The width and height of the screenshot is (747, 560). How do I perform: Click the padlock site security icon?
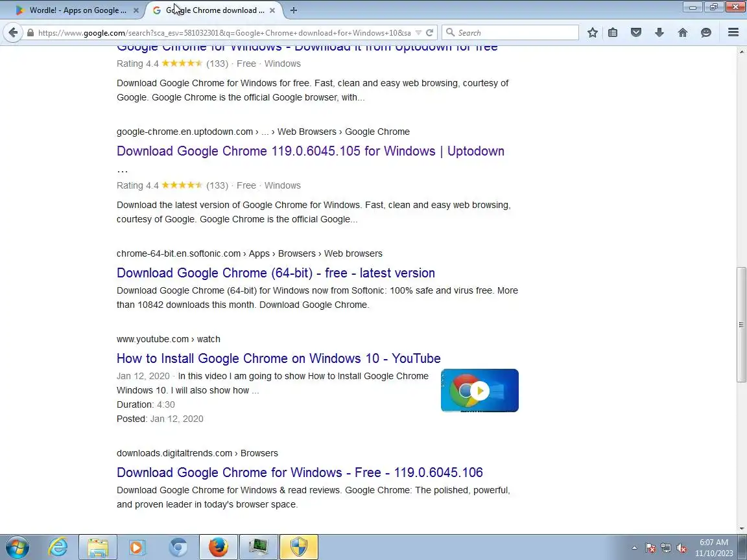(x=30, y=33)
